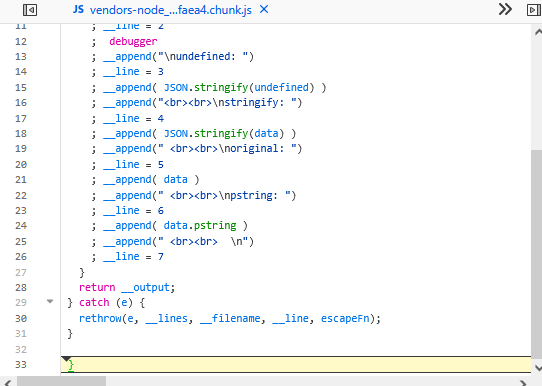Click the horizontal scrollbar left arrow
Image resolution: width=542 pixels, height=386 pixels.
tap(7, 382)
